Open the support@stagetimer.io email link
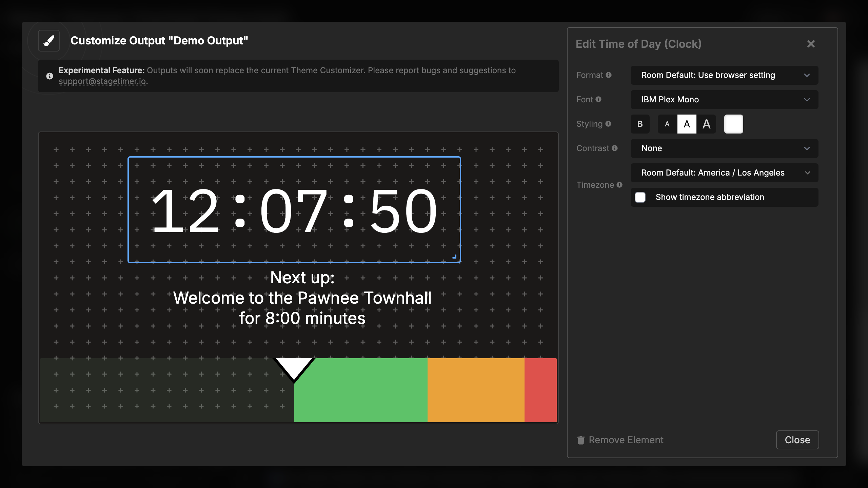The height and width of the screenshot is (488, 868). point(103,81)
